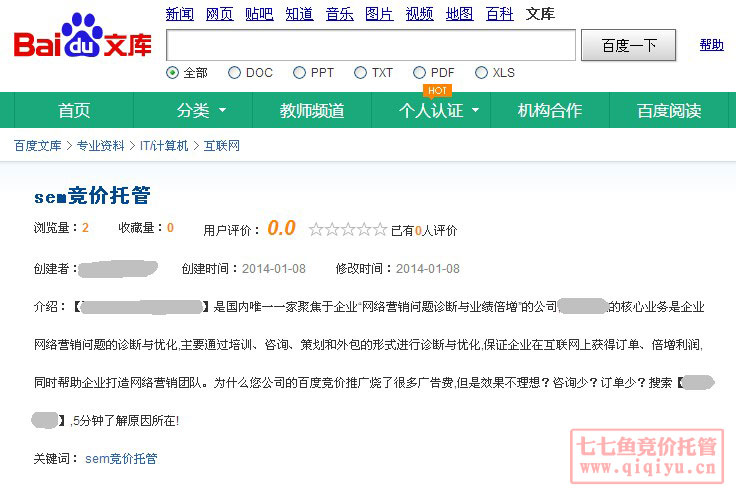The width and height of the screenshot is (736, 496).
Task: Expand the 个人认证 dropdown arrow
Action: pyautogui.click(x=475, y=110)
